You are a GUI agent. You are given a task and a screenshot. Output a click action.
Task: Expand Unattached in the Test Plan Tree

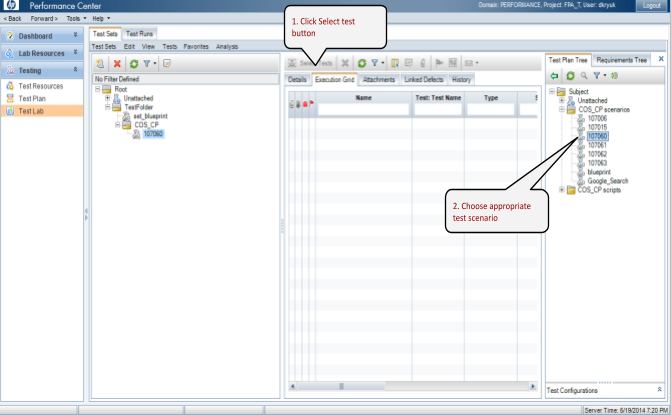562,100
